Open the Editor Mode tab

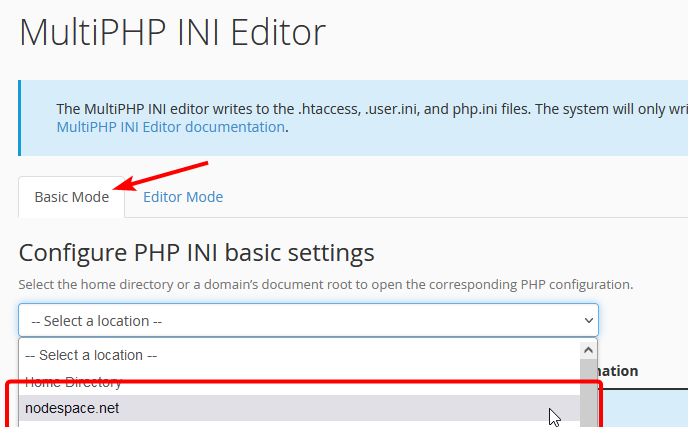tap(183, 197)
